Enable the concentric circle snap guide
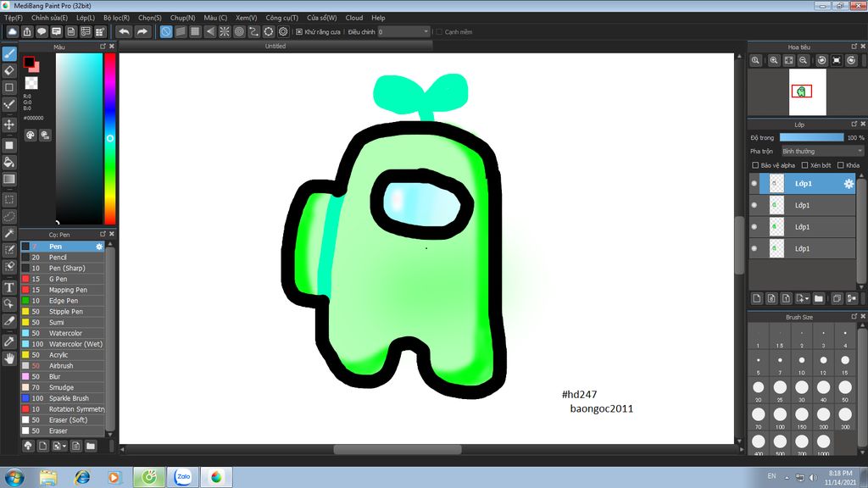The width and height of the screenshot is (868, 488). [239, 31]
